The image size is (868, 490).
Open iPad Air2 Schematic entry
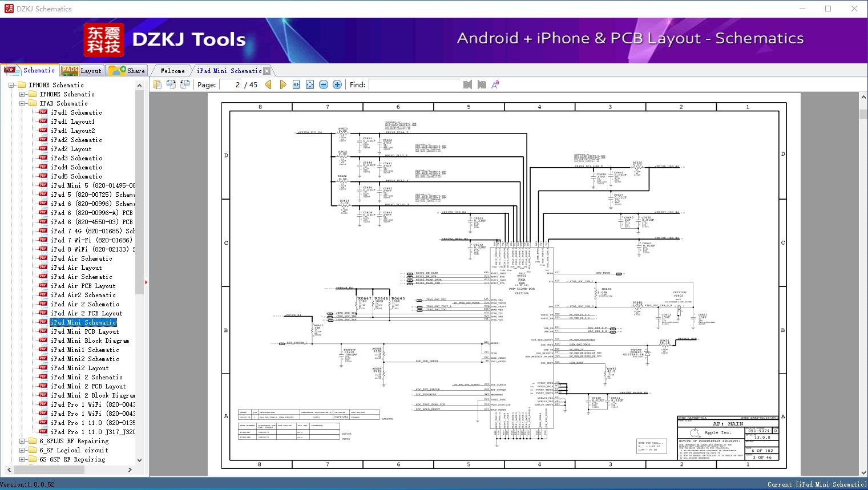coord(83,295)
